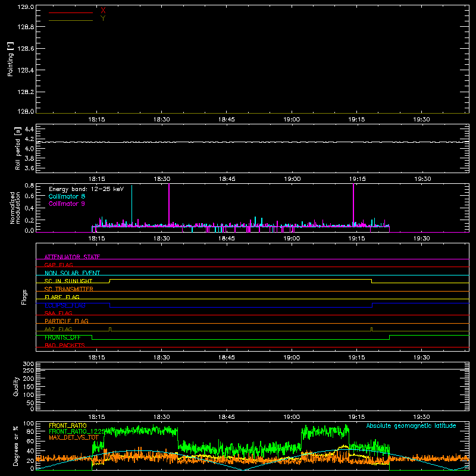The width and height of the screenshot is (476, 476).
Task: Click the 129.0 pointing axis value
Action: pos(26,7)
